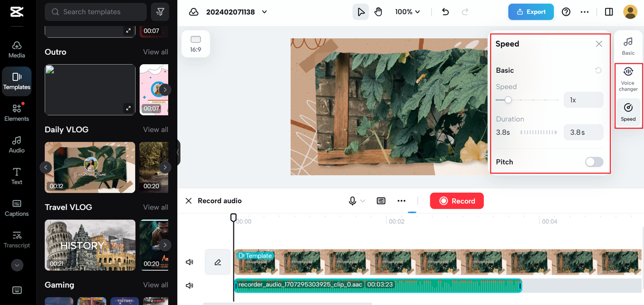Open the top bar more options menu
644x305 pixels.
585,12
